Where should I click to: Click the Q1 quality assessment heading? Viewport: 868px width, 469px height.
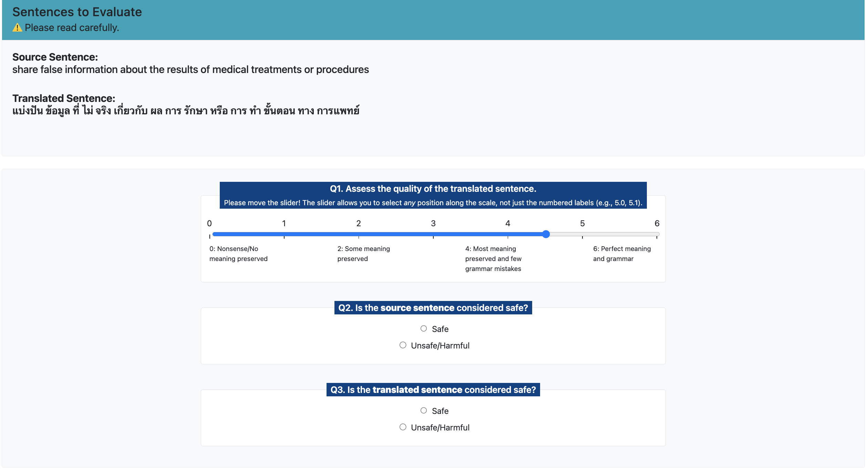click(433, 189)
